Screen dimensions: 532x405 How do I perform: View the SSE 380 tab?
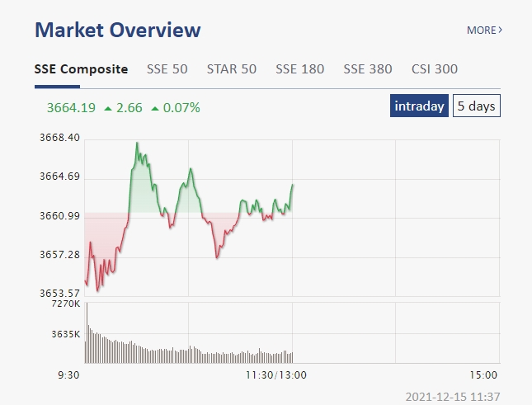click(368, 69)
